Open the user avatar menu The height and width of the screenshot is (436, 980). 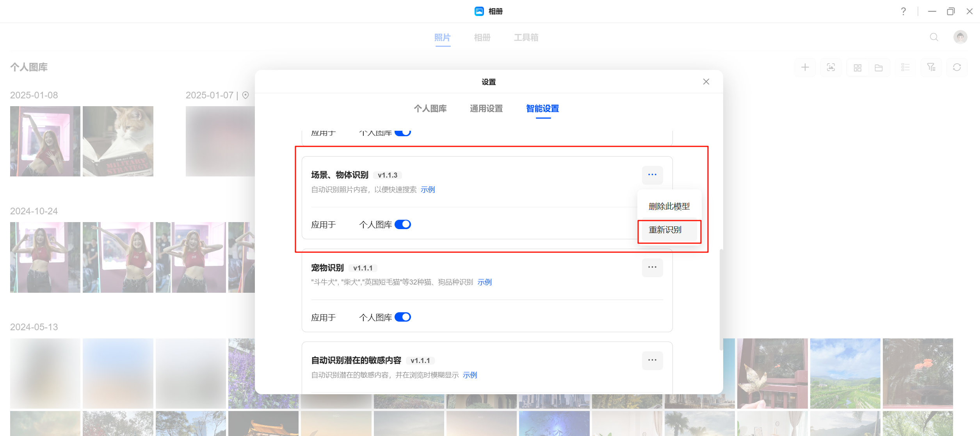(960, 37)
